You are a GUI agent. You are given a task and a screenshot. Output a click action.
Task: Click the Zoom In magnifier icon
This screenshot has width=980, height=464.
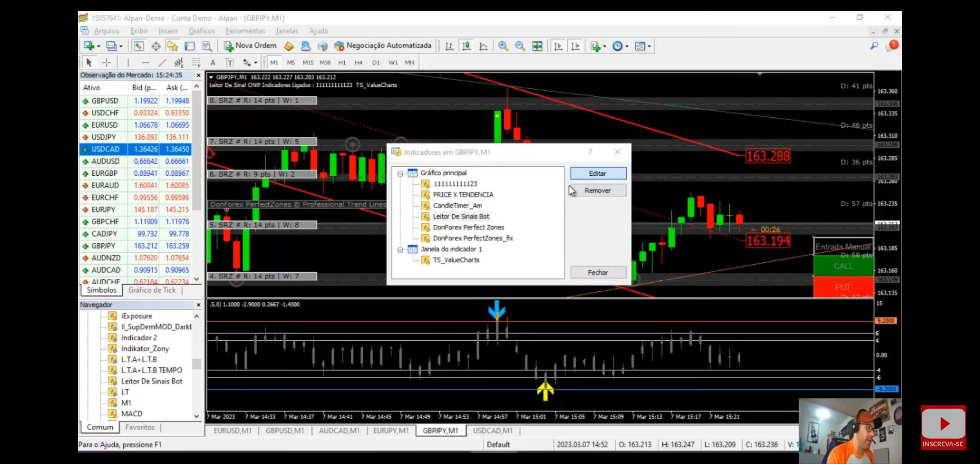pos(503,46)
